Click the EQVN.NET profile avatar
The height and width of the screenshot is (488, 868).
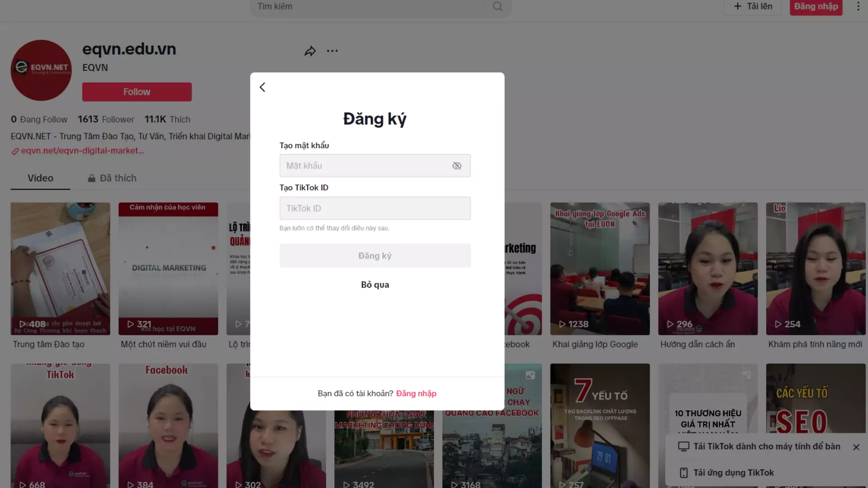coord(41,70)
